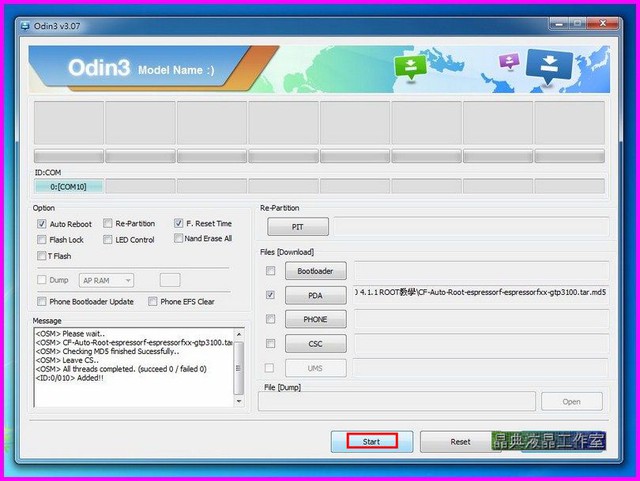
Task: Click the Reset button
Action: (460, 441)
